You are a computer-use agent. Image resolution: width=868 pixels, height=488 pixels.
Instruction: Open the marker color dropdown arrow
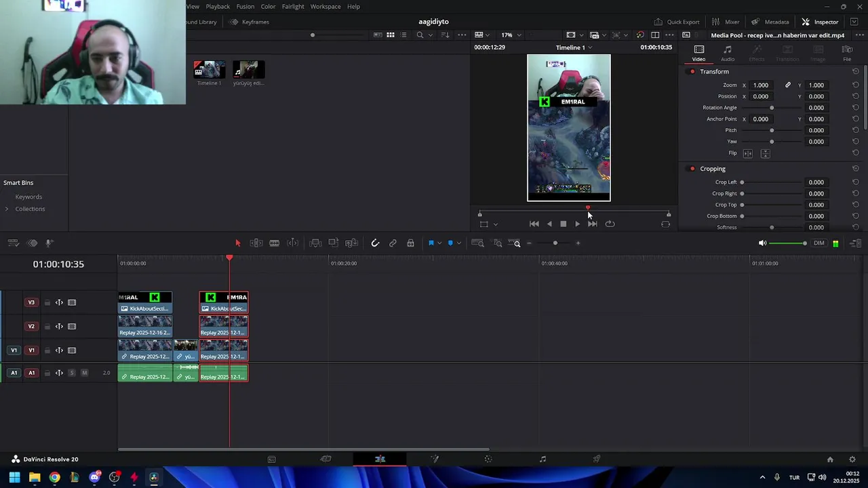point(459,243)
